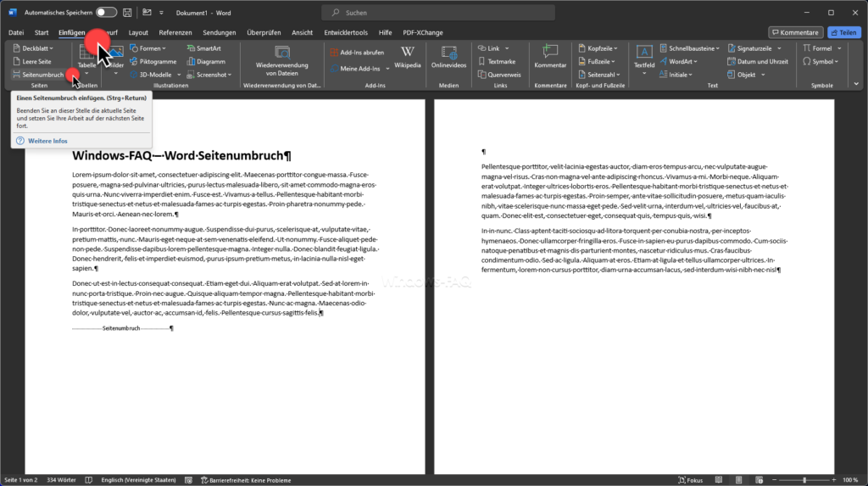Insert Onlinevideos
Screen dimensions: 868x486
point(449,58)
